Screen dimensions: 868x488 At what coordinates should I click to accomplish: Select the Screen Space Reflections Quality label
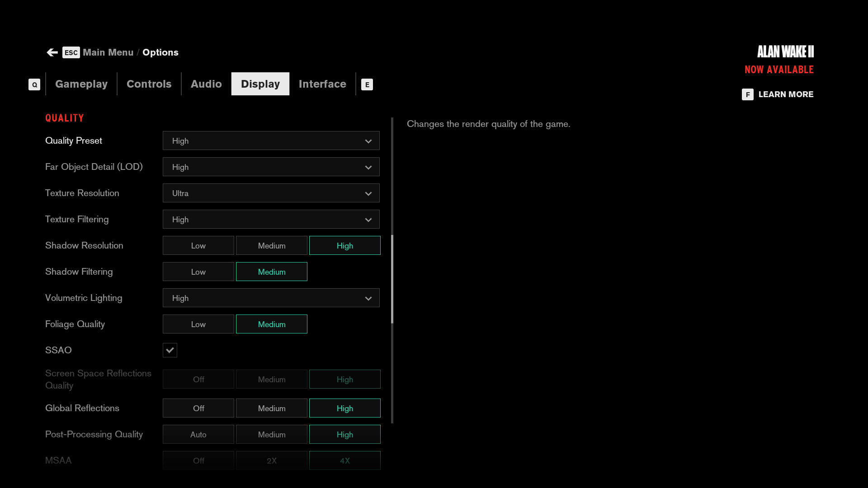click(98, 379)
